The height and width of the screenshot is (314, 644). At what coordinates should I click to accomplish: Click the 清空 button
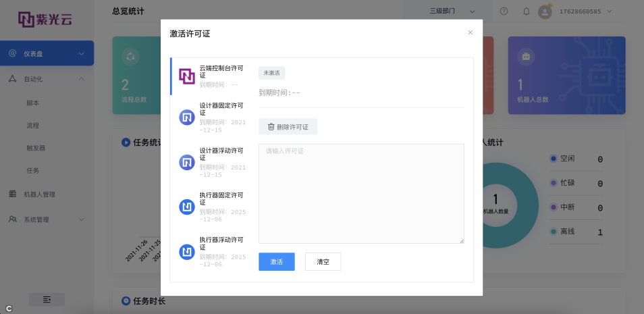pos(323,261)
